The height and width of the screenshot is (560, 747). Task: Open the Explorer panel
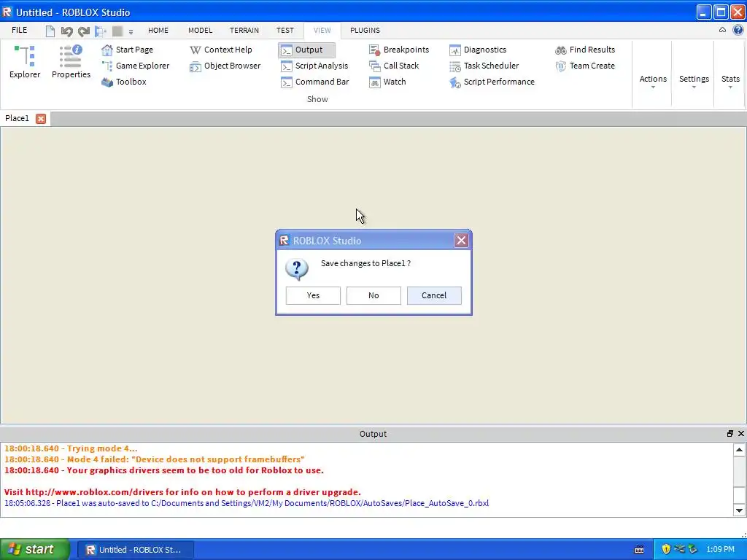25,62
